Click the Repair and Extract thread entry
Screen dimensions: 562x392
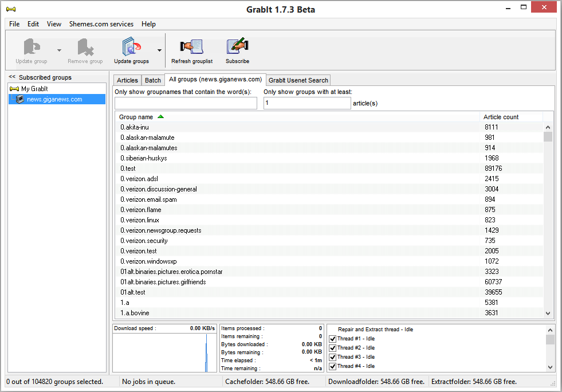tap(375, 329)
